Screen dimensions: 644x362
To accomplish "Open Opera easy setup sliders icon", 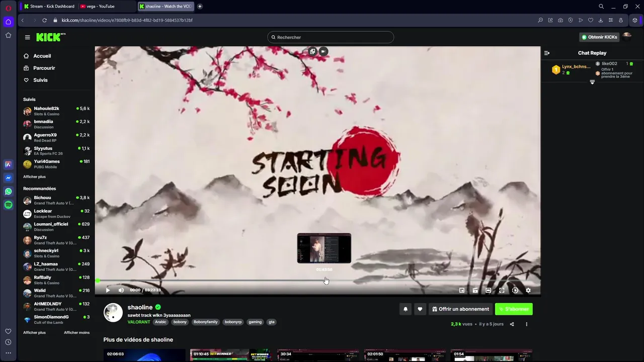I will (x=611, y=20).
